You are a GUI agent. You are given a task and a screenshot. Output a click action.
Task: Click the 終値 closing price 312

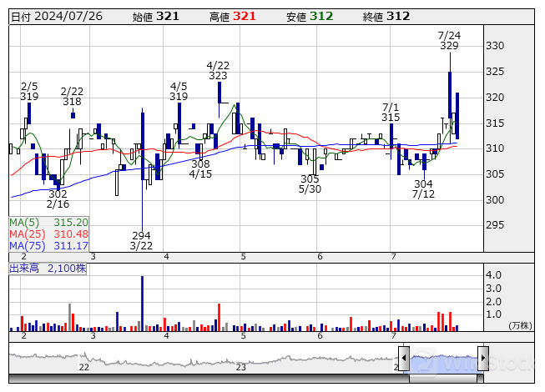pyautogui.click(x=398, y=16)
